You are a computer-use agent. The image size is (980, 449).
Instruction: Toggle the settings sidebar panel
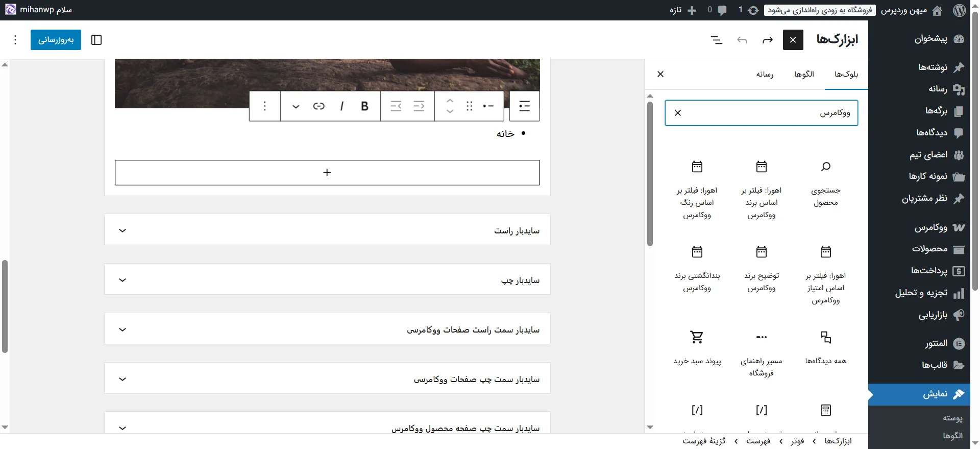96,40
